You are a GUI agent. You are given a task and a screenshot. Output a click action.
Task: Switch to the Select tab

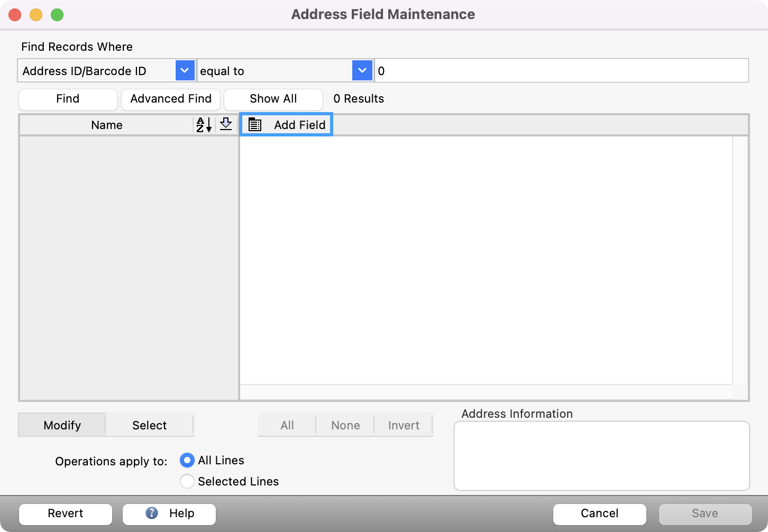[x=150, y=425]
